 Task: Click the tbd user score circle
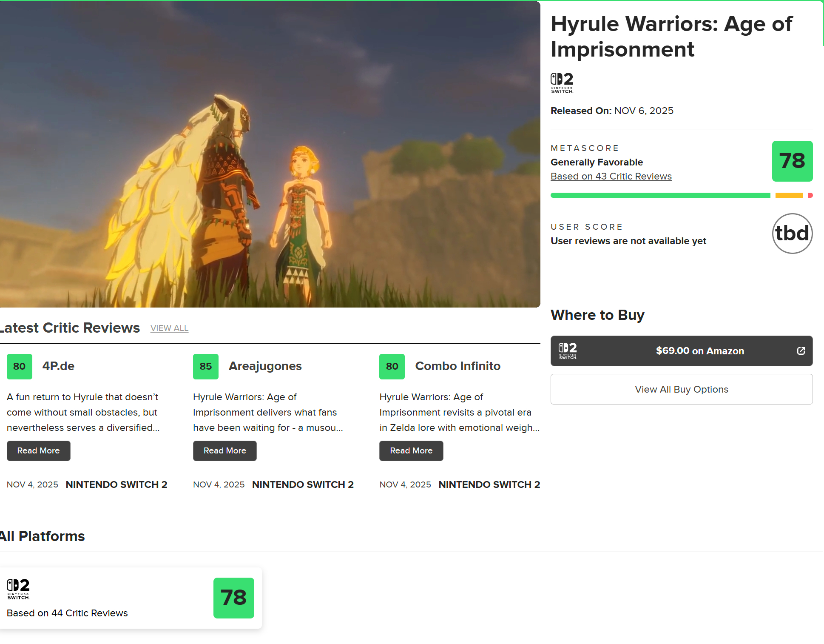point(792,234)
